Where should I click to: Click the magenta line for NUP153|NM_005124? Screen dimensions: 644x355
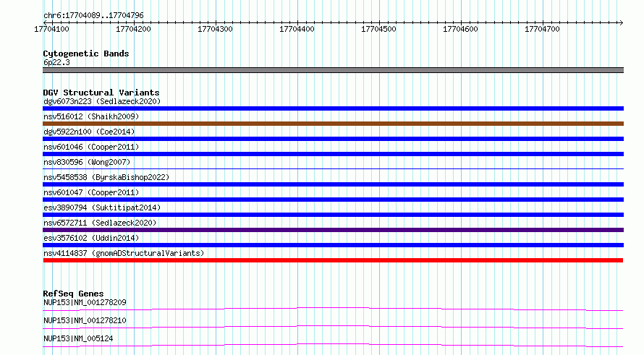333,345
